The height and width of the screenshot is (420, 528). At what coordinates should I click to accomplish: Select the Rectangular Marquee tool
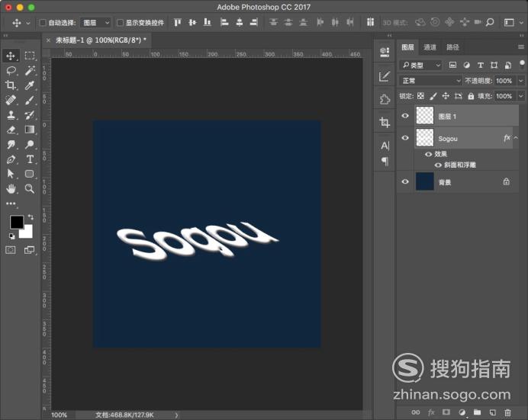point(30,56)
